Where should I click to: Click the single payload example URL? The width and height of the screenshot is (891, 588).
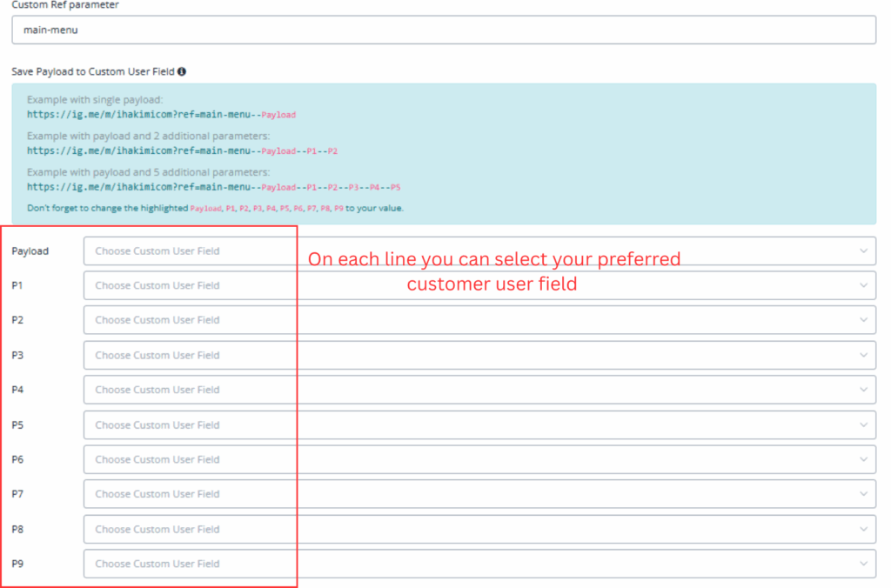[x=161, y=114]
